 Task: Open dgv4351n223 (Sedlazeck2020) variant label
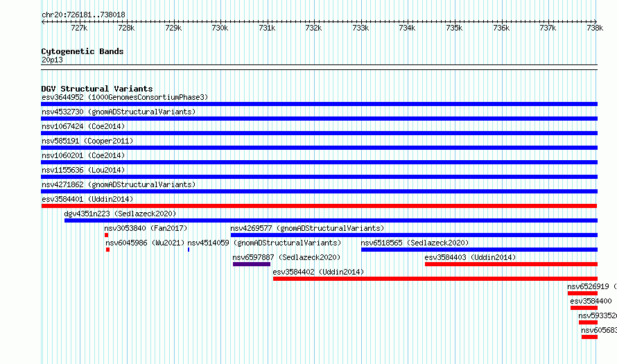[120, 214]
